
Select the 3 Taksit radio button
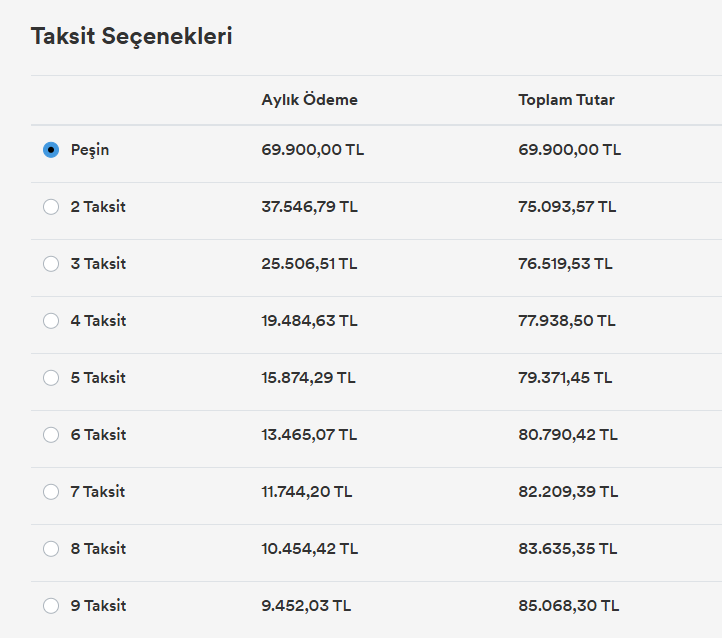point(51,264)
